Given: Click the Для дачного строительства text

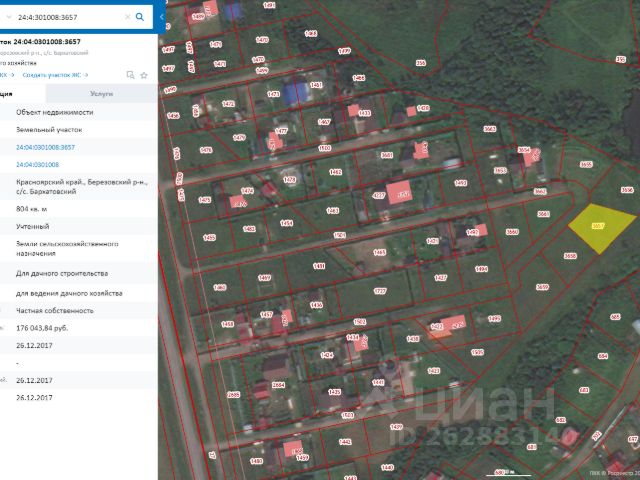Looking at the screenshot, I should click(62, 273).
